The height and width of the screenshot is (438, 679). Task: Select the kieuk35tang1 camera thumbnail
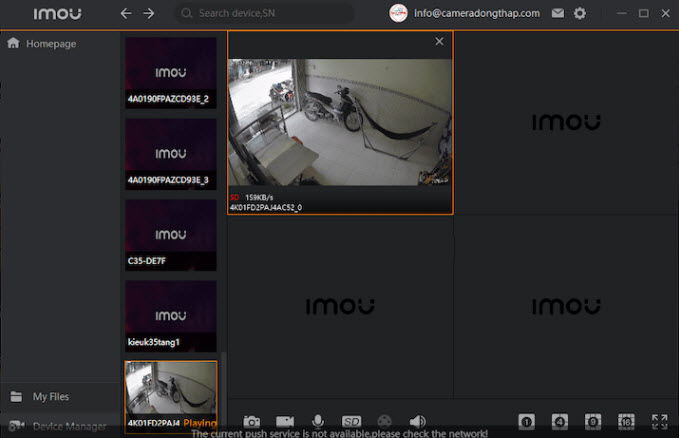171,314
